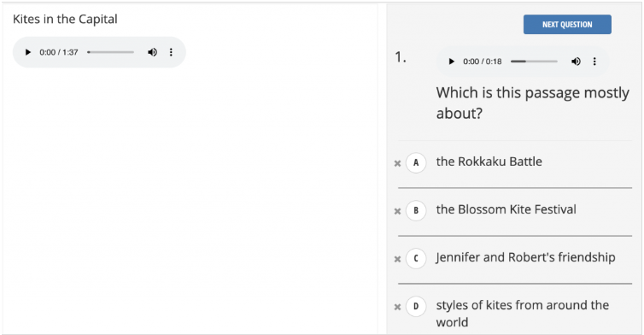The image size is (644, 335).
Task: Play the question 1 audio clip
Action: [x=451, y=62]
